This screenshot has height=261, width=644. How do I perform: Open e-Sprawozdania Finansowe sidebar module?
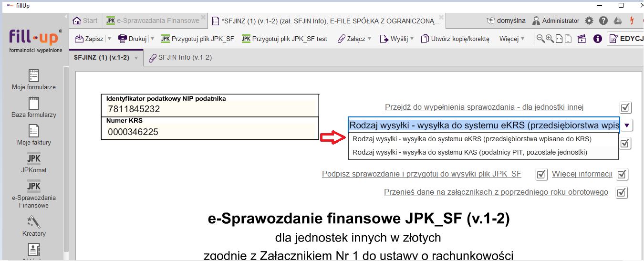coord(34,194)
